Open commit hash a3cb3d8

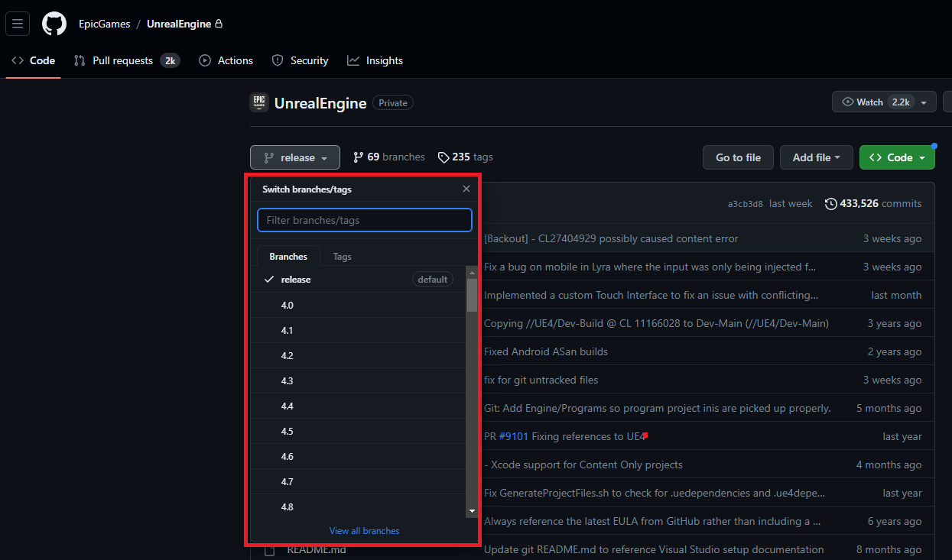pos(745,204)
